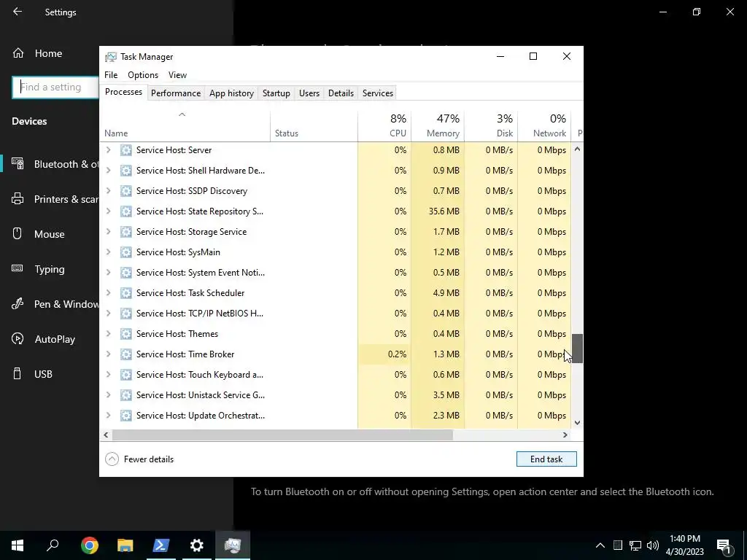Select the AutoPlay icon in Settings sidebar
Screen dimensions: 747x560
[x=18, y=338]
